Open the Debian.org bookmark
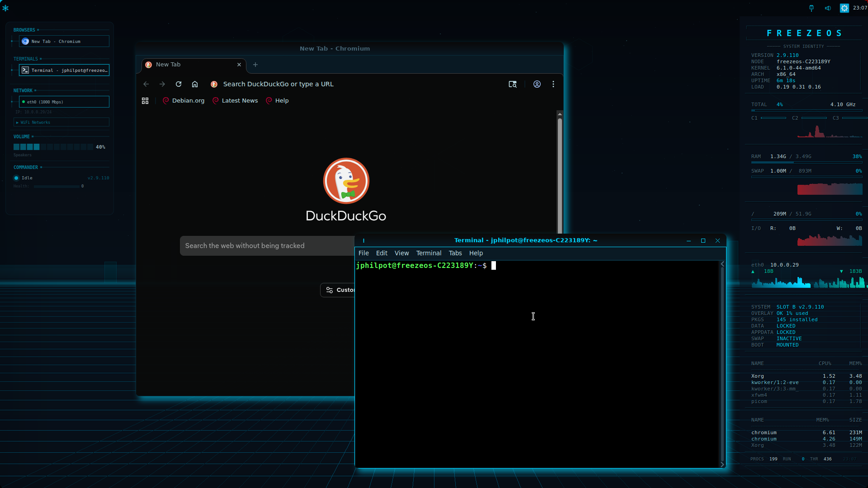 184,101
